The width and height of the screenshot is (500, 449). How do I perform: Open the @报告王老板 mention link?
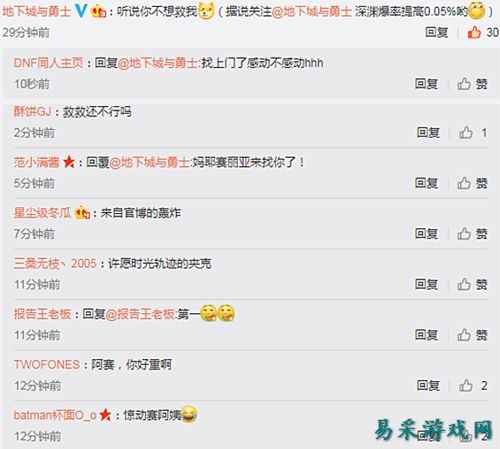click(141, 314)
